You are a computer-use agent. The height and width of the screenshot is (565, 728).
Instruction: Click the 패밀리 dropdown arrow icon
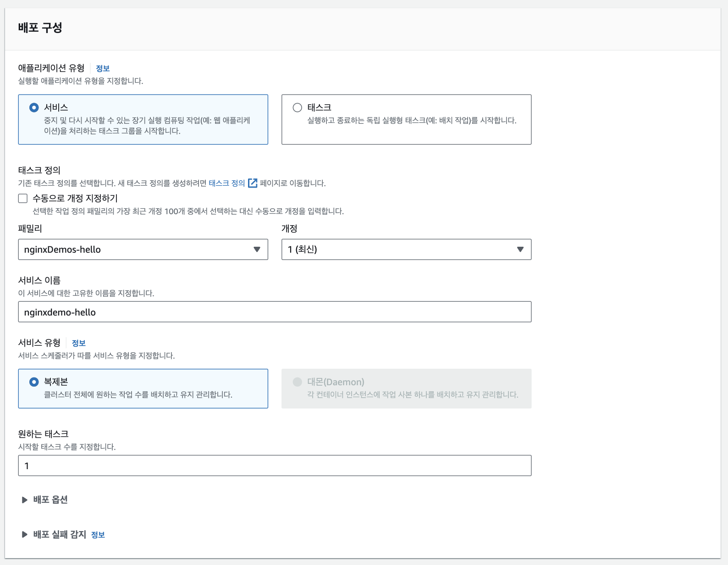[257, 249]
